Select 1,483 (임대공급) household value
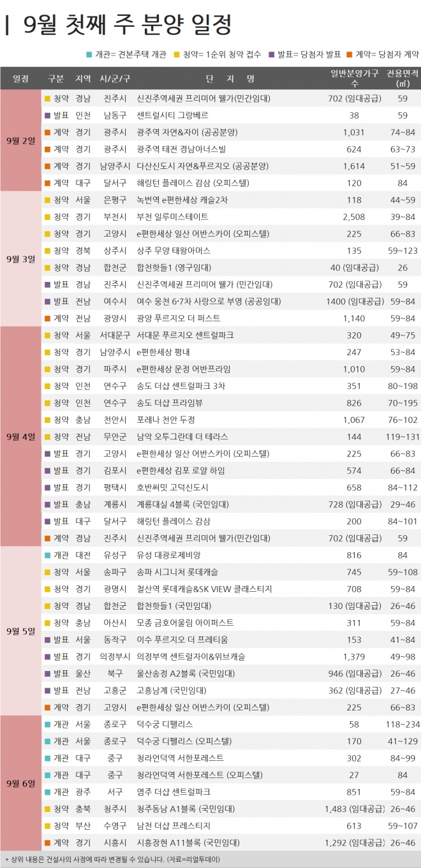 [354, 809]
